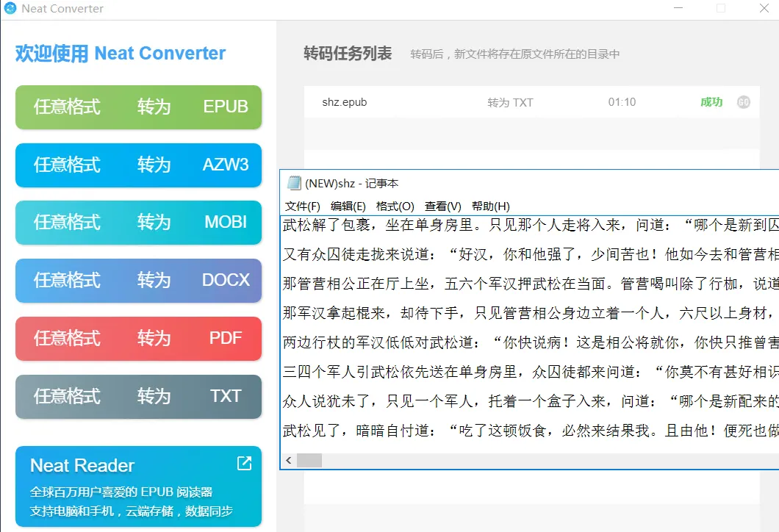779x532 pixels.
Task: Close the Neat Converter window
Action: point(764,8)
